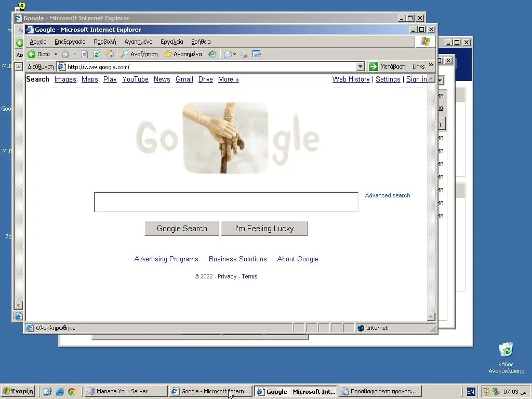This screenshot has height=399, width=532.
Task: Open the Προβολή menu
Action: [x=105, y=42]
